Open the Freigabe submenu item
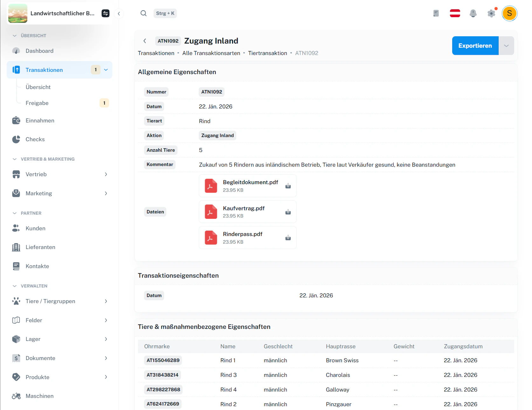 [x=37, y=103]
